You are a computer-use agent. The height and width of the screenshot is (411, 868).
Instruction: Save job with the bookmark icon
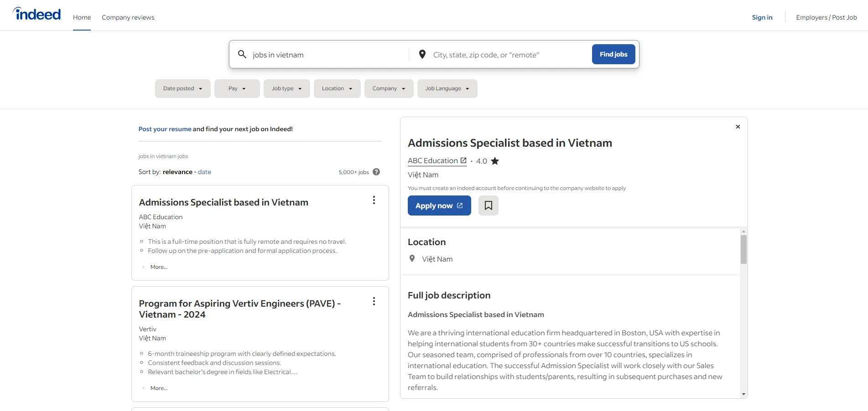click(489, 205)
